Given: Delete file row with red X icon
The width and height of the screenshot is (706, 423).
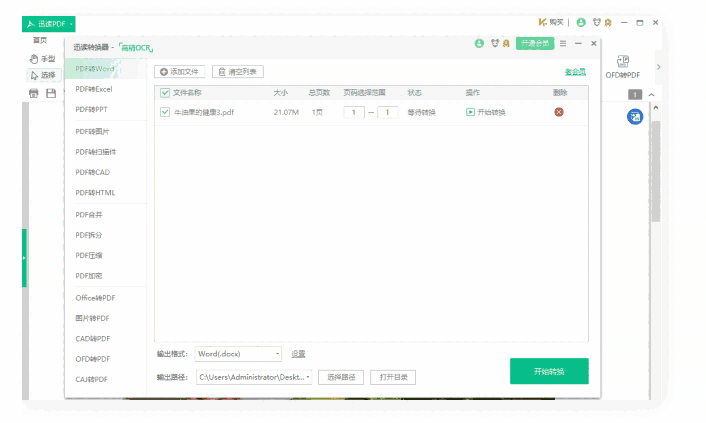Looking at the screenshot, I should tap(559, 112).
